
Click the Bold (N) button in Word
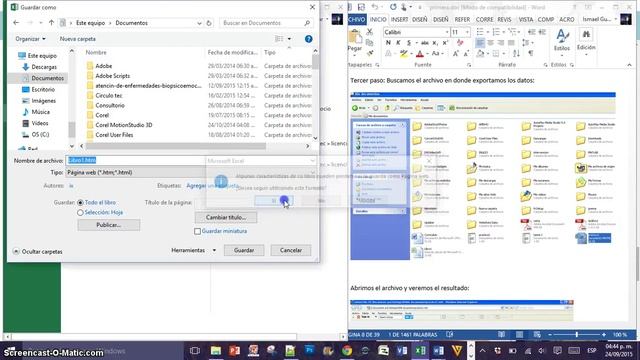point(388,43)
